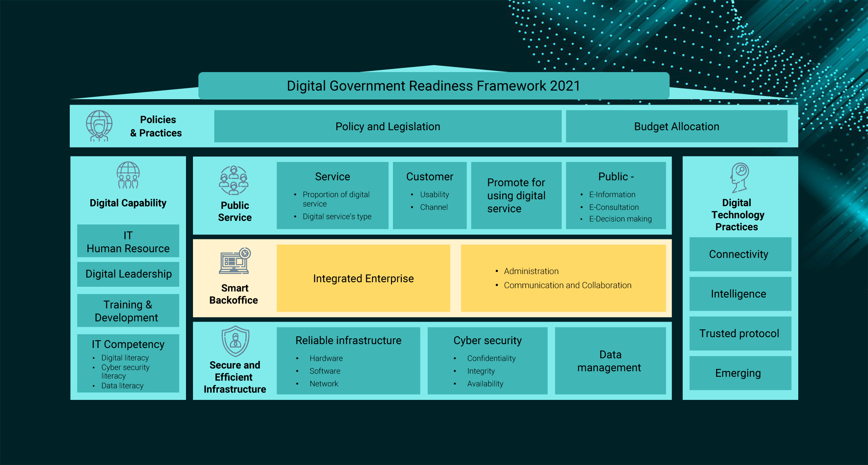The height and width of the screenshot is (465, 868).
Task: Click the Public Service people circle icon
Action: (234, 180)
